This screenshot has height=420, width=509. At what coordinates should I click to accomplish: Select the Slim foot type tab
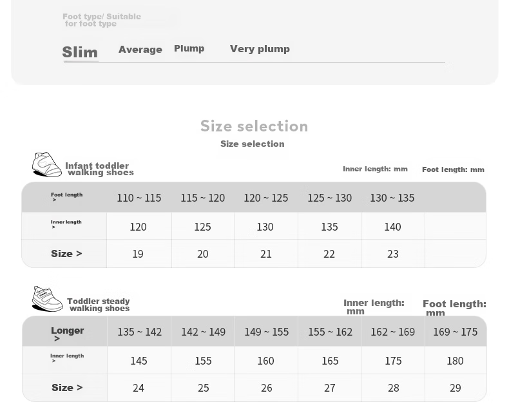pos(80,52)
